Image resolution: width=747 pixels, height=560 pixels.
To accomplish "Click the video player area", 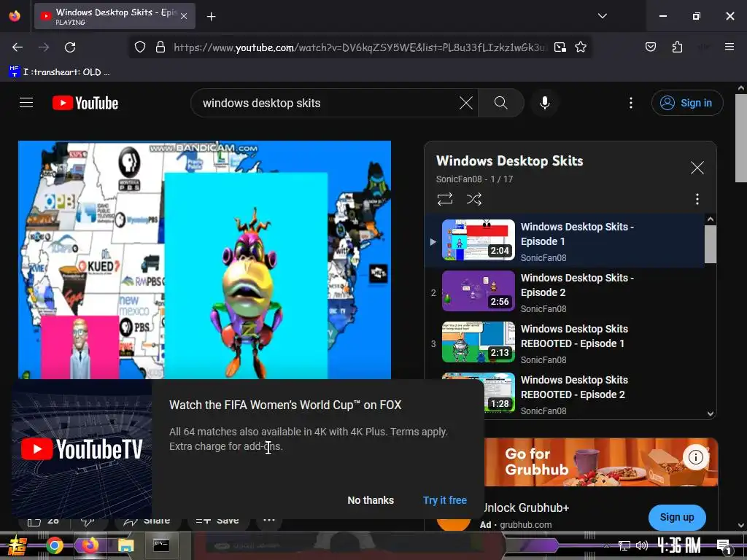I will click(204, 260).
